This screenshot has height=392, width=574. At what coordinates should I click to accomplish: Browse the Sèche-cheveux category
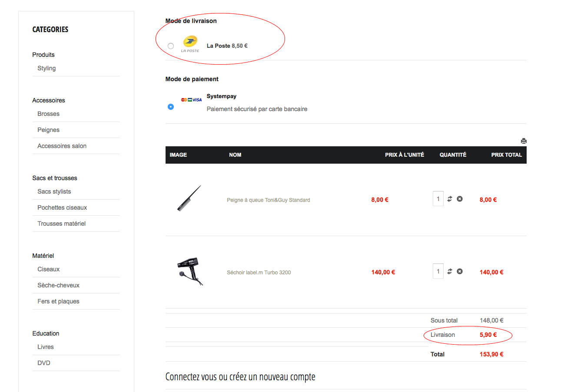tap(58, 285)
